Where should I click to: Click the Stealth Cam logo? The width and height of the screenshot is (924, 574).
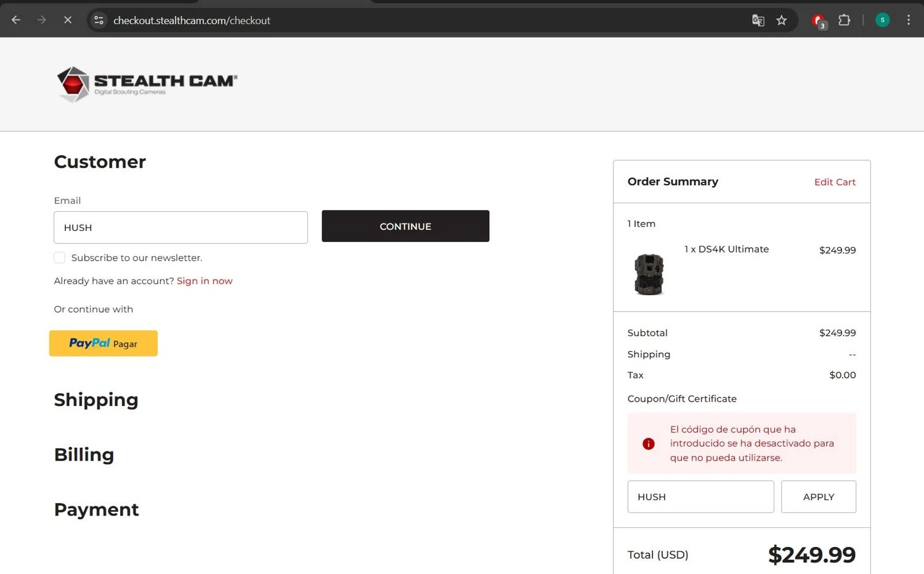(x=147, y=84)
